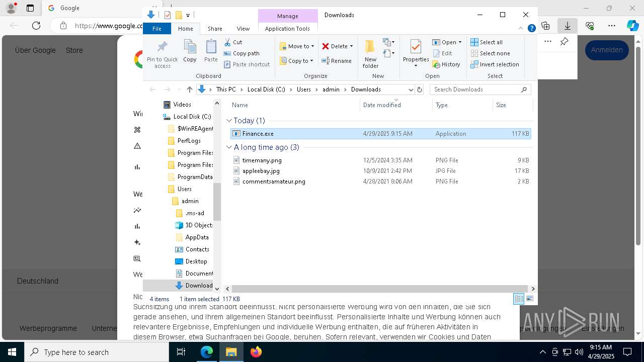Viewport: 644px width, 362px height.
Task: Collapse the ribbon with the chevron
Action: pyautogui.click(x=521, y=29)
